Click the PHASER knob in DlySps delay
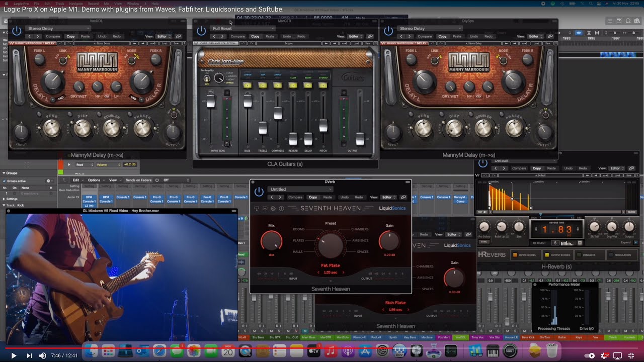644x362 pixels. click(x=515, y=128)
